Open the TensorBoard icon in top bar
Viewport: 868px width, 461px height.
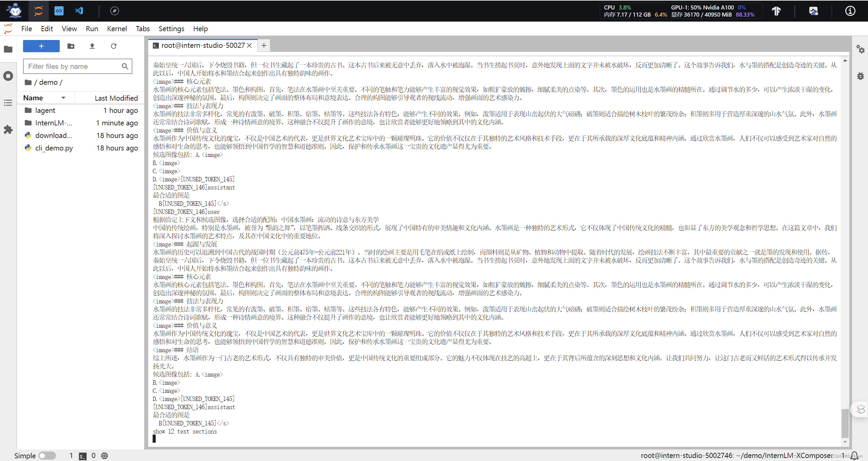pyautogui.click(x=776, y=11)
